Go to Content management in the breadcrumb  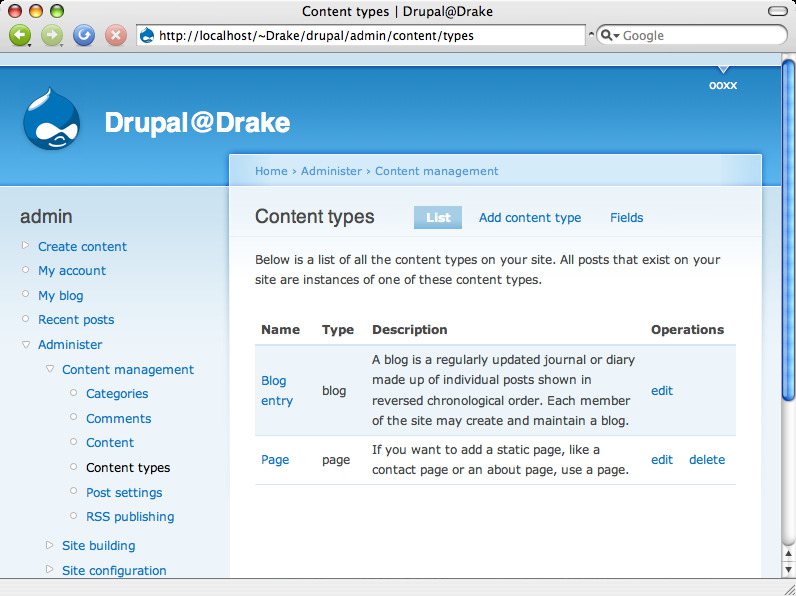(437, 171)
